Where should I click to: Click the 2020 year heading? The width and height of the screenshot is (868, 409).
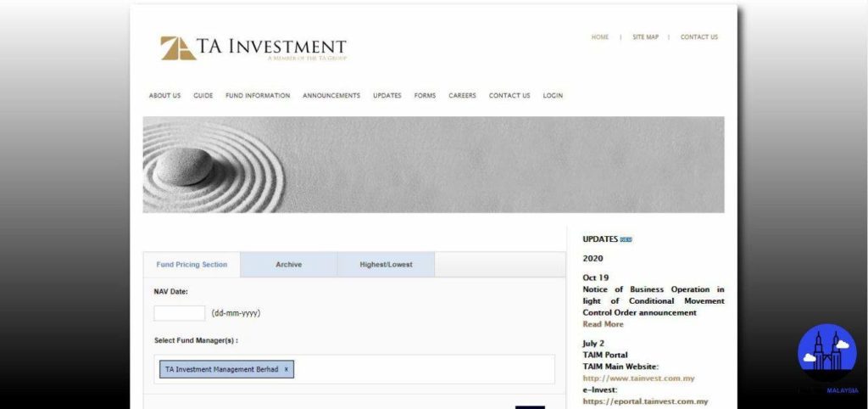click(x=593, y=258)
